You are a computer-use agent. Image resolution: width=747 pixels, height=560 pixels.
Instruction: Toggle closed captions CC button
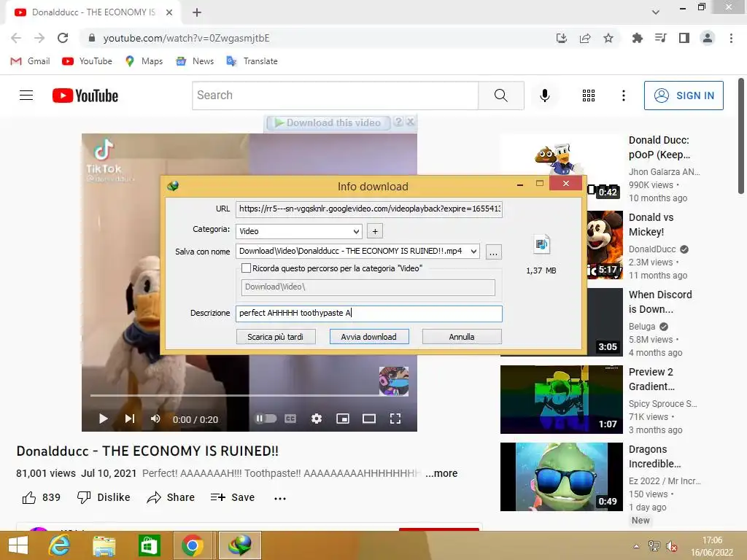click(x=290, y=419)
